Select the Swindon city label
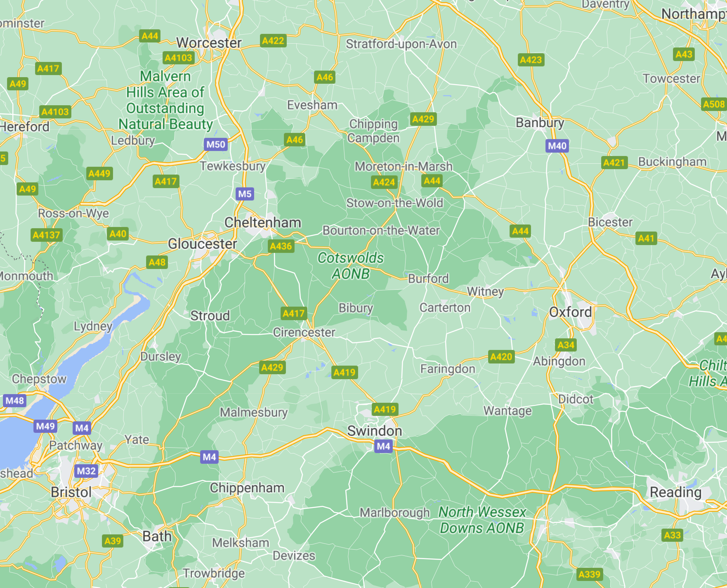The width and height of the screenshot is (727, 588). click(x=375, y=431)
